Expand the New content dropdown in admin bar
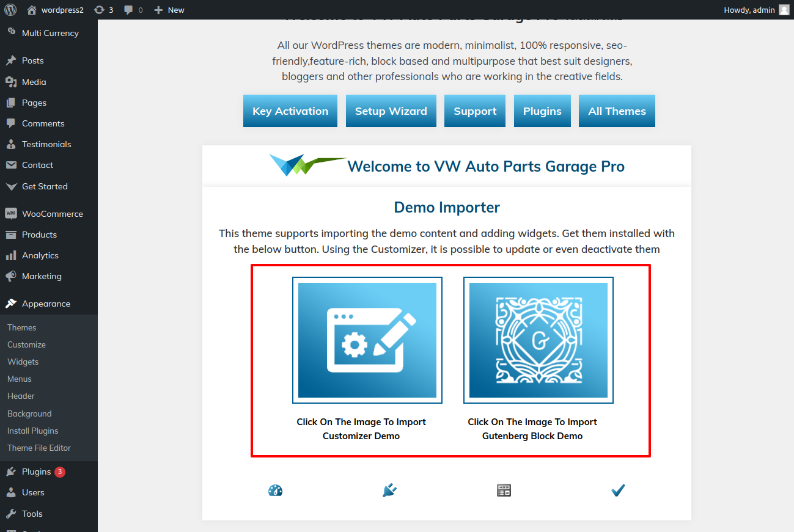794x532 pixels. pos(169,10)
